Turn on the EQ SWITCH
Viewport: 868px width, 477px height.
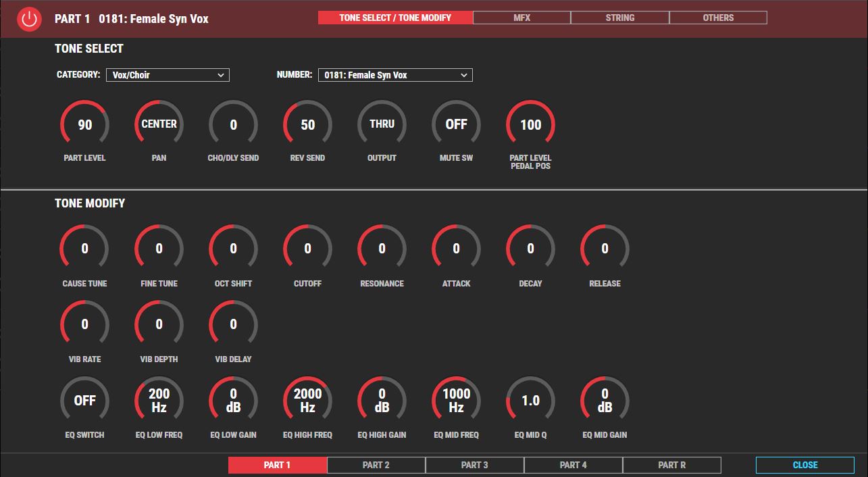[84, 400]
